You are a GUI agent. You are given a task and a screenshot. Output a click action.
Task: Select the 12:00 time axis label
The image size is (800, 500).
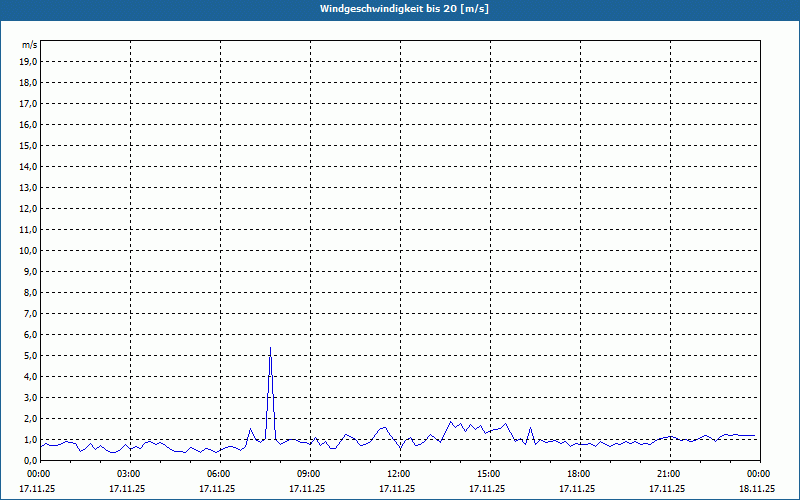coord(399,474)
